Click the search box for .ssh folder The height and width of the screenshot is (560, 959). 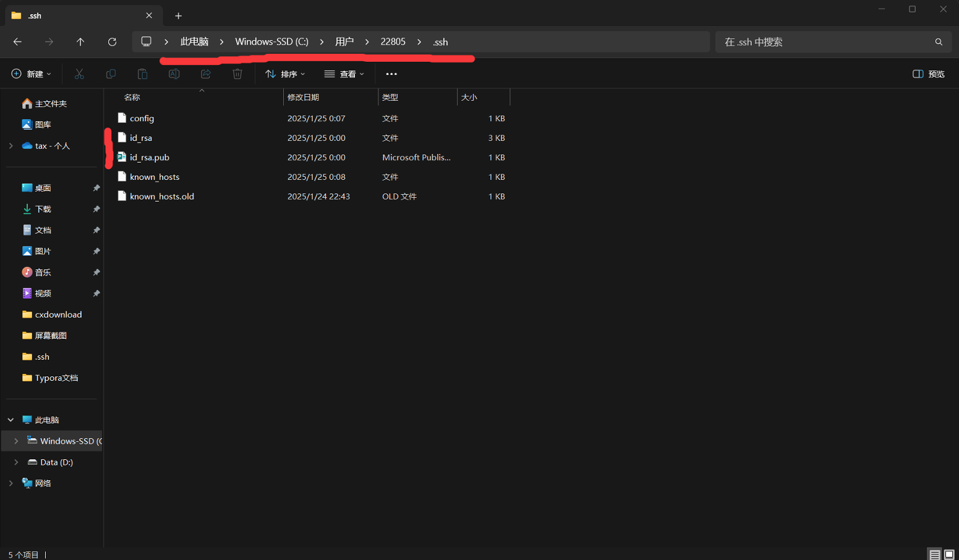(x=825, y=42)
